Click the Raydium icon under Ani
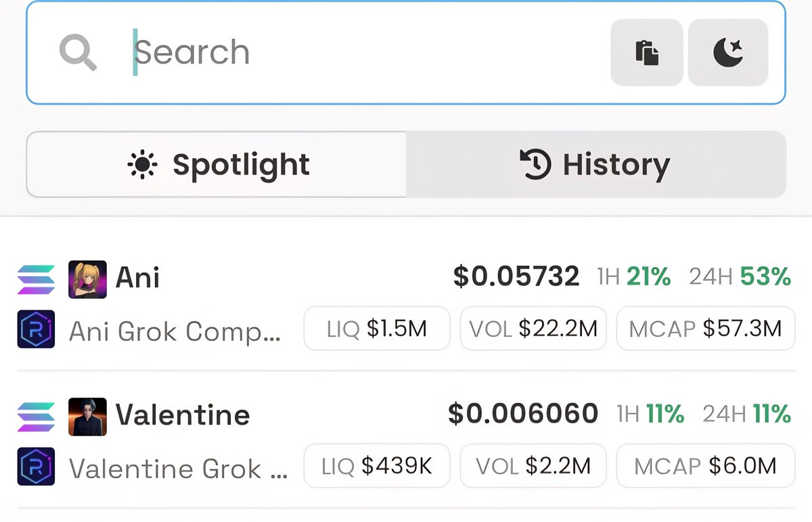 click(36, 329)
